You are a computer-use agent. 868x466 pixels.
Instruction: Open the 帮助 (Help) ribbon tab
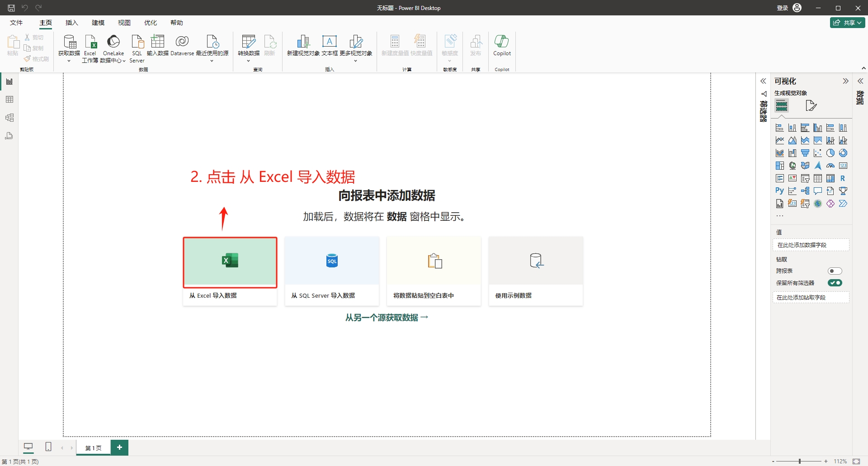(x=177, y=23)
